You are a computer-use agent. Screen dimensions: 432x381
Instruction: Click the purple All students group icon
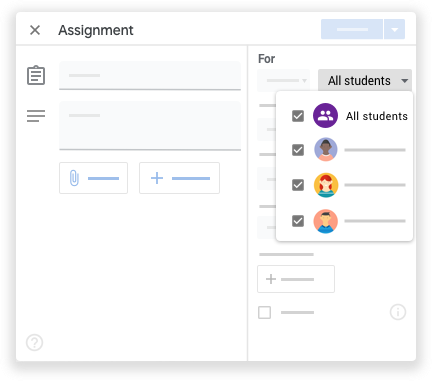tap(325, 116)
